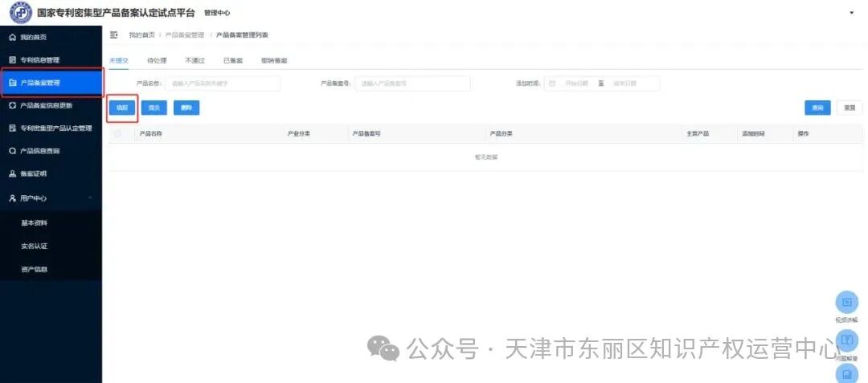Image resolution: width=868 pixels, height=383 pixels.
Task: Open 专利信息管理 in the sidebar
Action: pos(51,59)
